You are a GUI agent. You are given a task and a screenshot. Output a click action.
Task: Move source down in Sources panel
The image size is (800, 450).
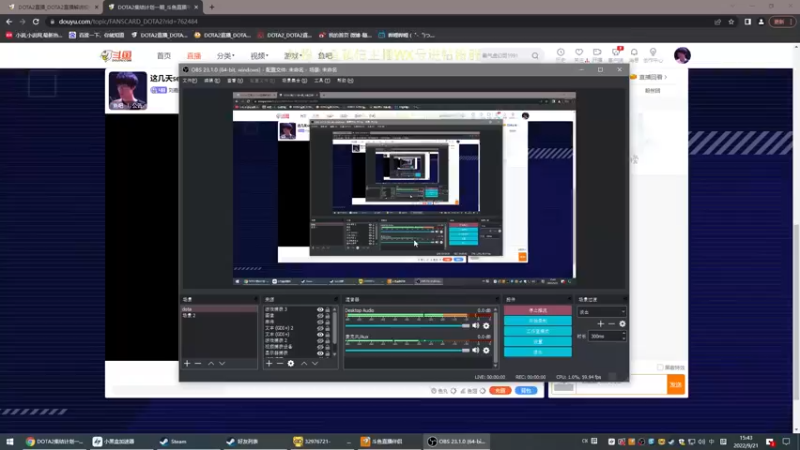315,363
